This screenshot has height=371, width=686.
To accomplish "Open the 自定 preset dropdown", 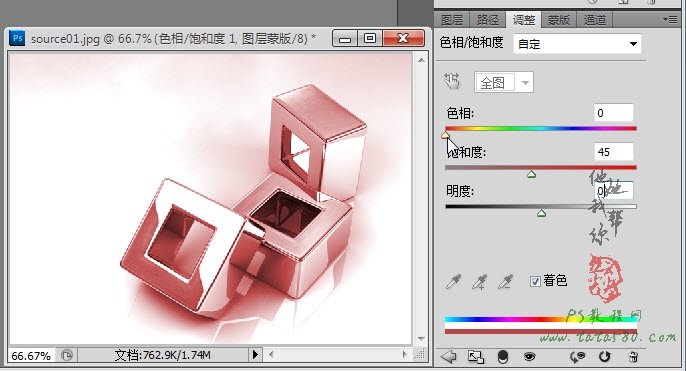I will [577, 44].
